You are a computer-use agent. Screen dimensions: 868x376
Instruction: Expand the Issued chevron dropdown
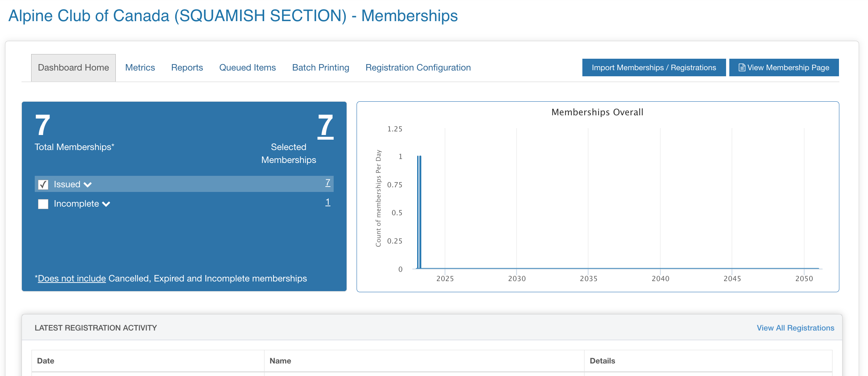[88, 185]
